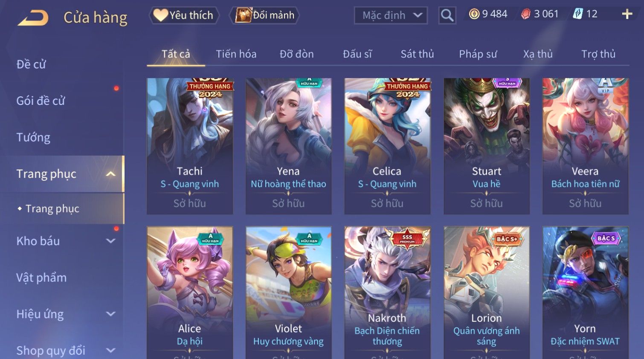Select the Stuart Vua hề skin card

486,146
